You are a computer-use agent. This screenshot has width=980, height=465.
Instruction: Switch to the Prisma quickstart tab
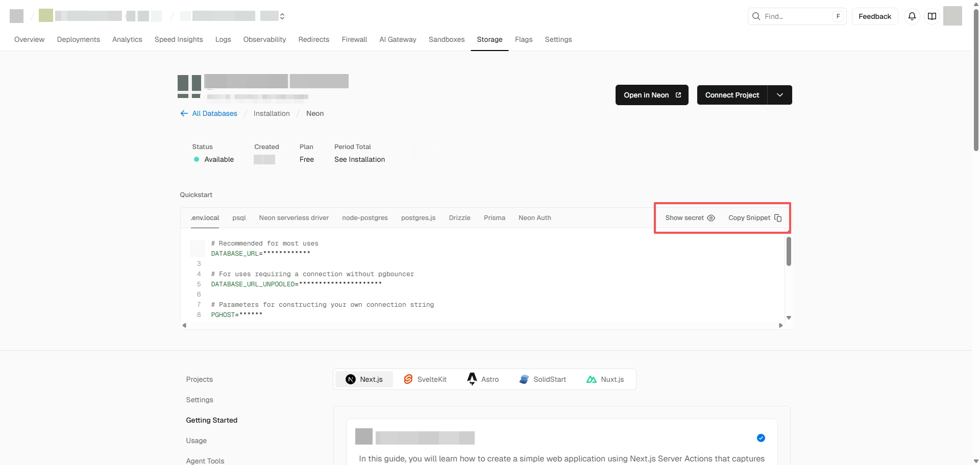(494, 218)
